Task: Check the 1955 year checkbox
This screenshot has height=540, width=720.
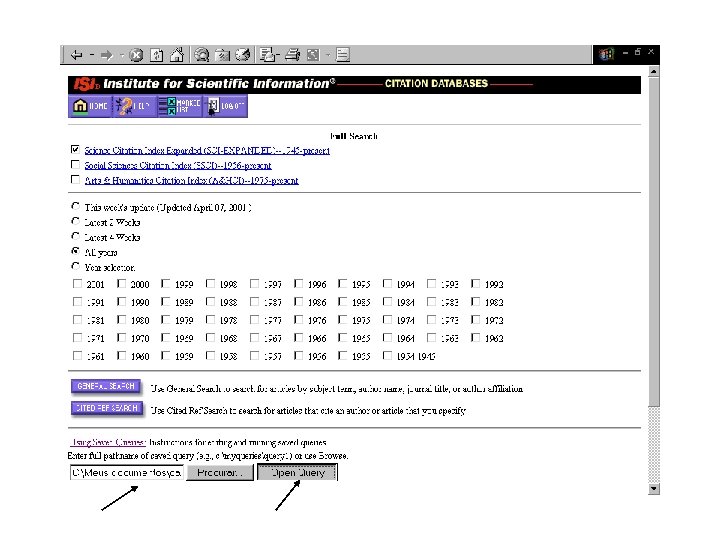Action: [x=343, y=355]
